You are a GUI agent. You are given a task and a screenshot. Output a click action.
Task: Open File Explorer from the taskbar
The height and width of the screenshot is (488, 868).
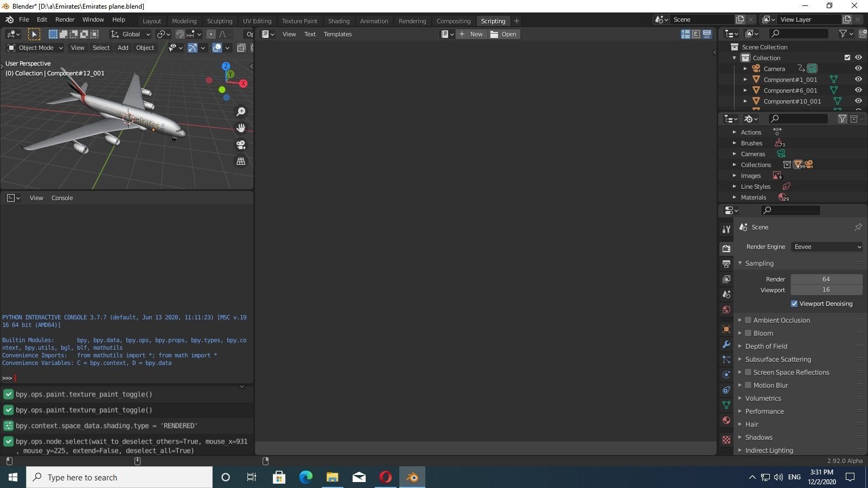coord(332,477)
